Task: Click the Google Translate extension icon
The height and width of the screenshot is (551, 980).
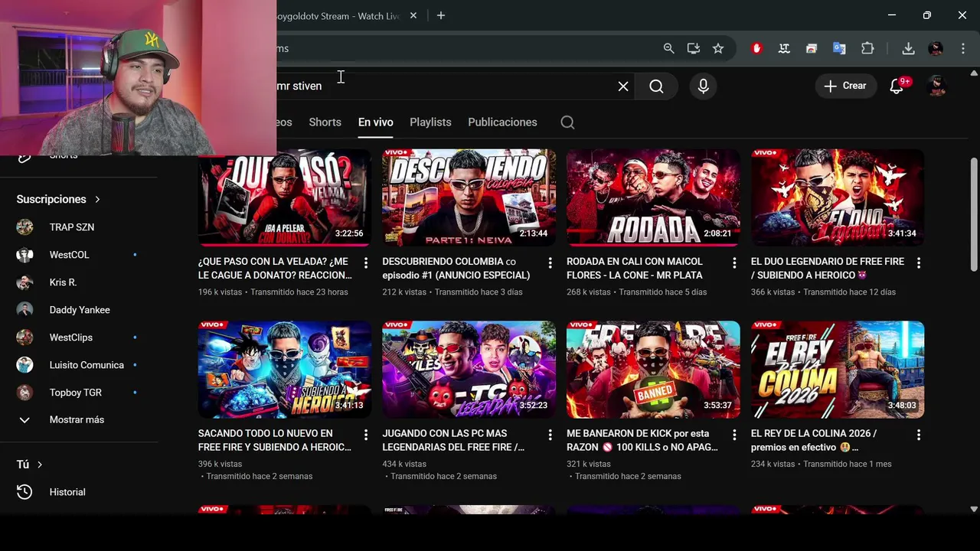Action: (839, 48)
